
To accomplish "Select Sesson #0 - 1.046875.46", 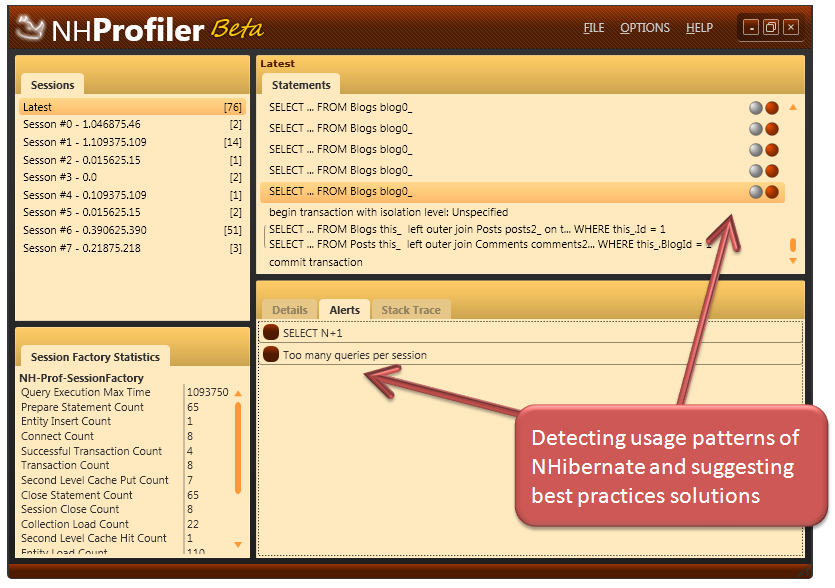I will (x=132, y=124).
